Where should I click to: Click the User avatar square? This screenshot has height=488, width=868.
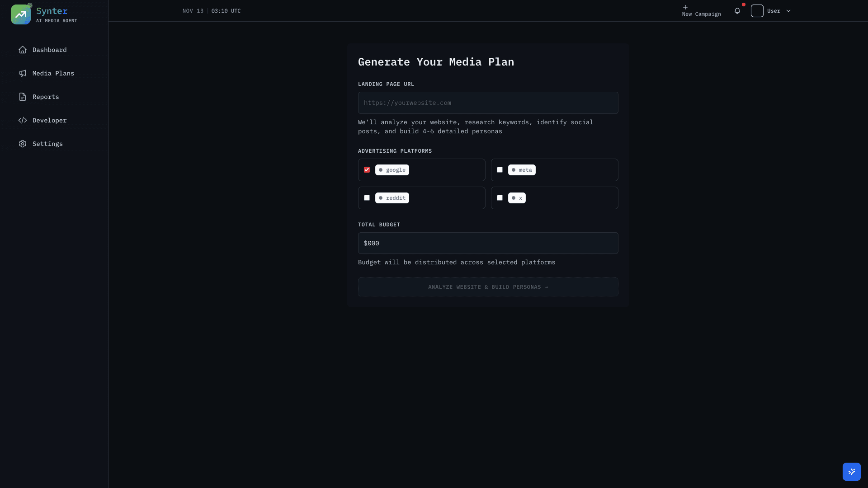click(757, 11)
